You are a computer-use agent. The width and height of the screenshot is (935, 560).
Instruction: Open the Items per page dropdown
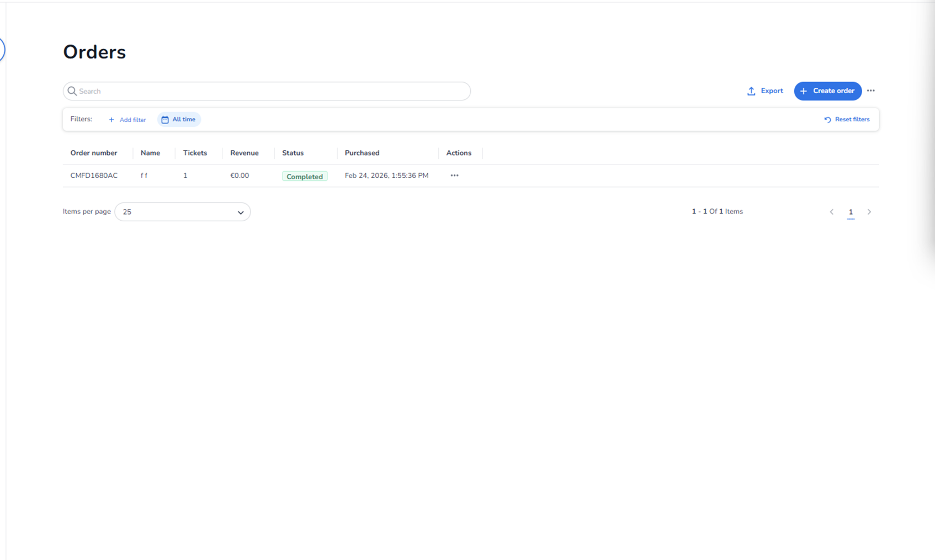click(x=182, y=212)
